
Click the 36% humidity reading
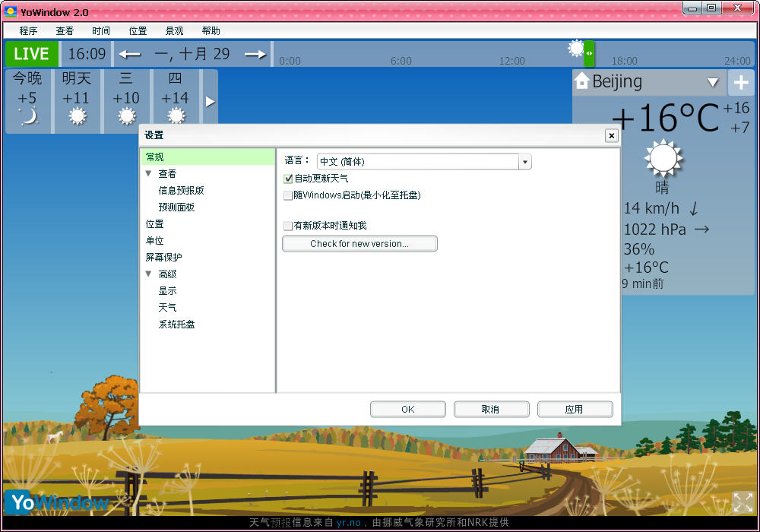pos(639,249)
